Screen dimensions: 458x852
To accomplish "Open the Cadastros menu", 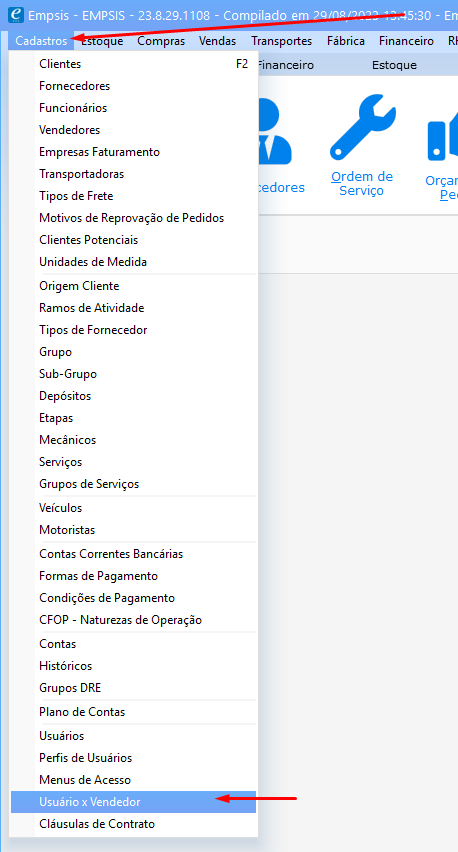I will (41, 41).
